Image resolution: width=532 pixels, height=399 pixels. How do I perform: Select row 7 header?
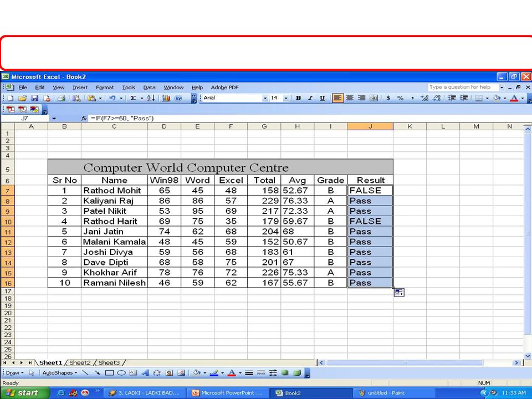[x=7, y=191]
